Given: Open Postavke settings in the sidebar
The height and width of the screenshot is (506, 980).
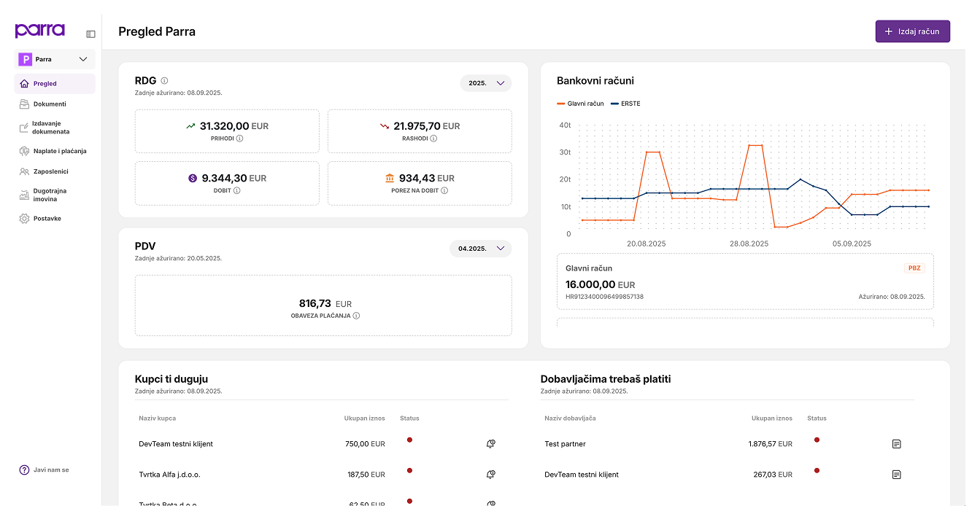Looking at the screenshot, I should pos(47,219).
